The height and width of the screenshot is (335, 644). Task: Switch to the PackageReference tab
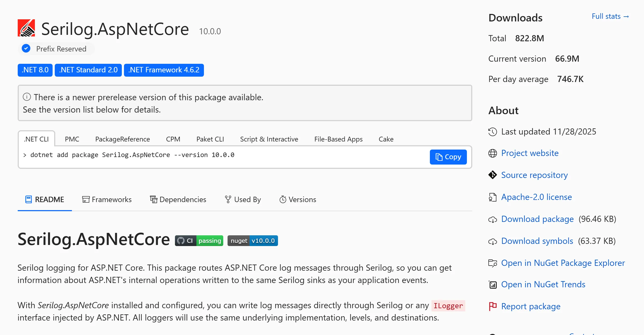(123, 139)
